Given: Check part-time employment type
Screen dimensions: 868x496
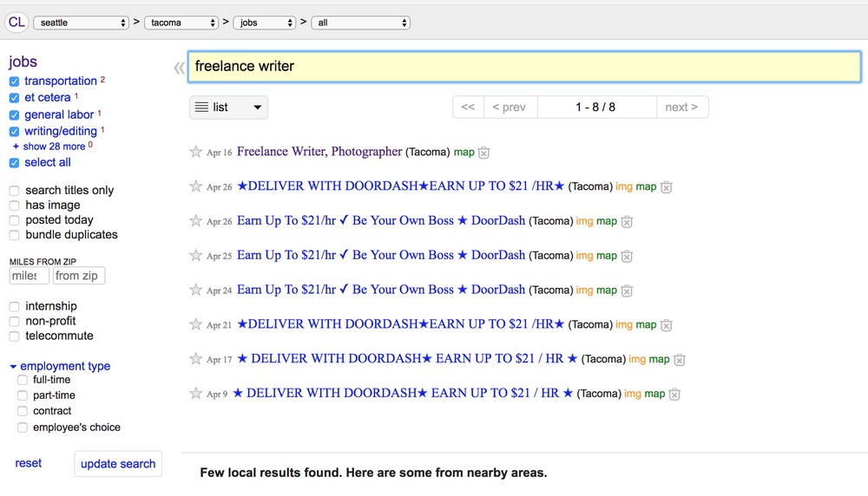Looking at the screenshot, I should [x=23, y=395].
